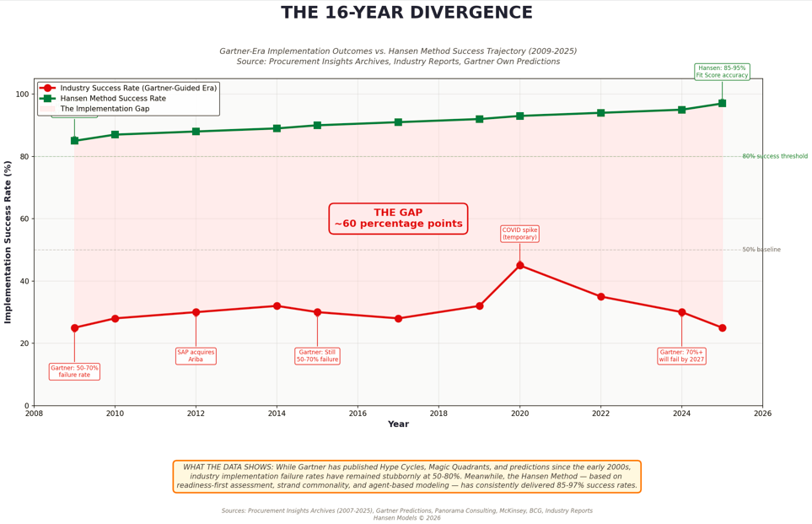Click the 'WHAT THE DATA SHOWS' summary box
Screen dimensions: 812x524
tap(406, 476)
